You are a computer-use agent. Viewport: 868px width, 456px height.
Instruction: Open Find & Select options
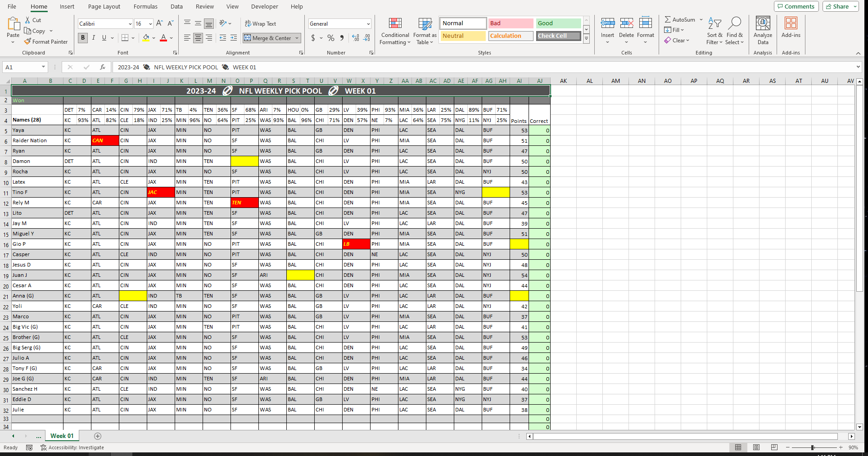735,31
